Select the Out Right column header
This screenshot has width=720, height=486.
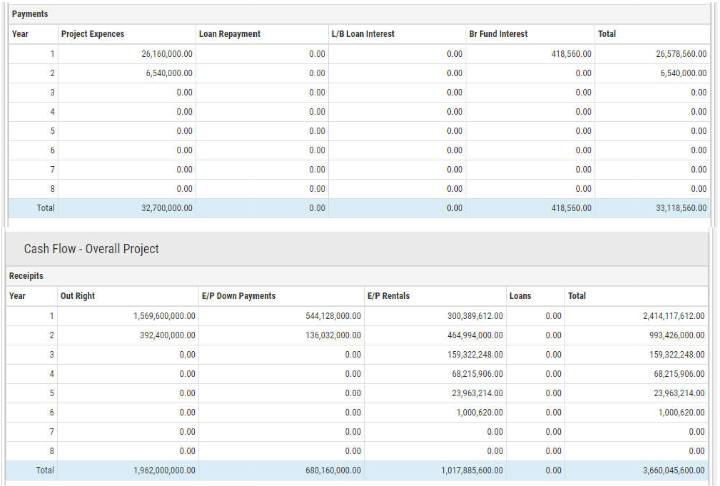pos(80,296)
